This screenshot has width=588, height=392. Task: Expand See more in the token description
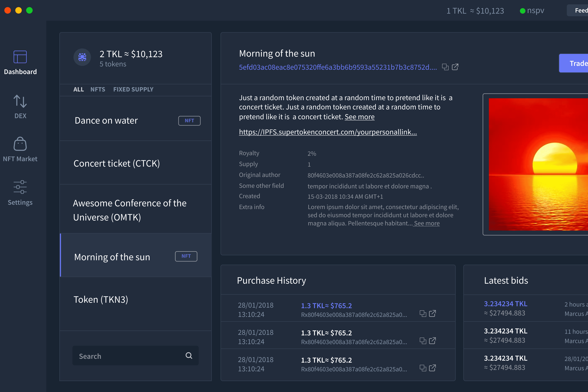[360, 117]
